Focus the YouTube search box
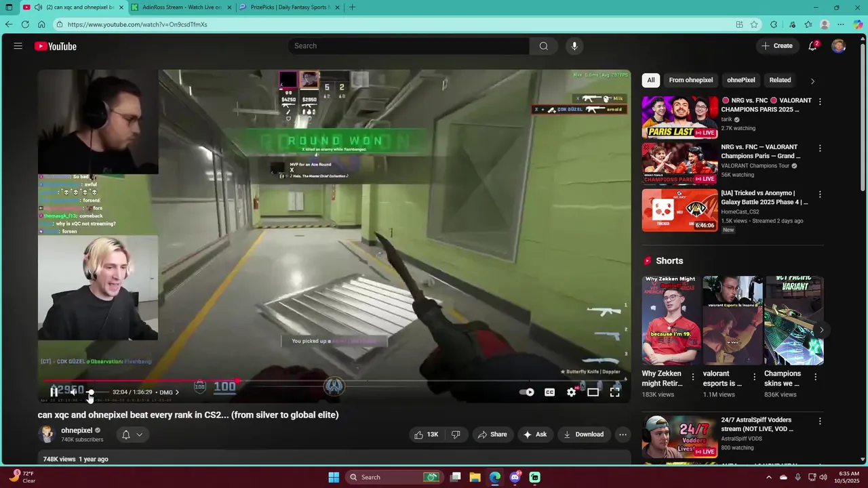The width and height of the screenshot is (868, 488). coord(410,46)
